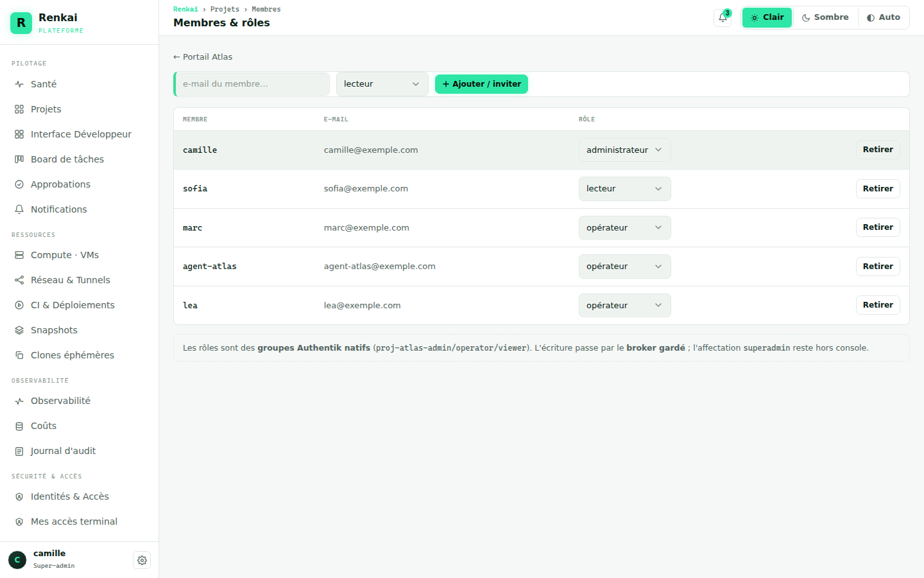This screenshot has width=924, height=578.
Task: Click the camille avatar circle
Action: tap(17, 560)
